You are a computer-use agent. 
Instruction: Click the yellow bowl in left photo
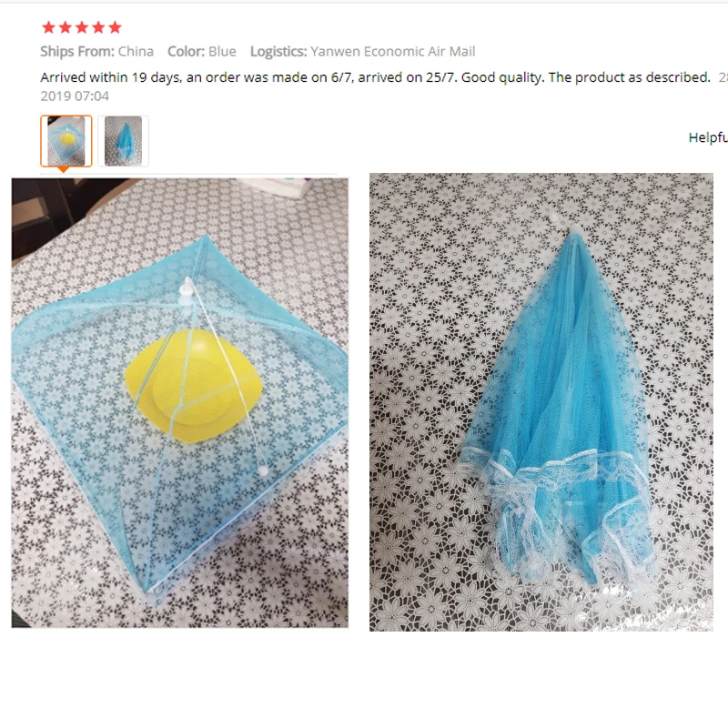click(194, 385)
